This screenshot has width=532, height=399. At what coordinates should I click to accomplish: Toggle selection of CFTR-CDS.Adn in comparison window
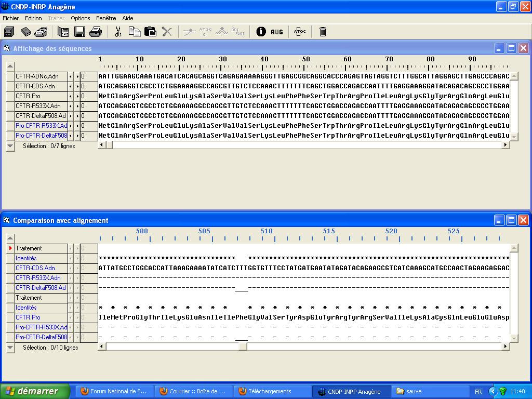click(x=11, y=268)
